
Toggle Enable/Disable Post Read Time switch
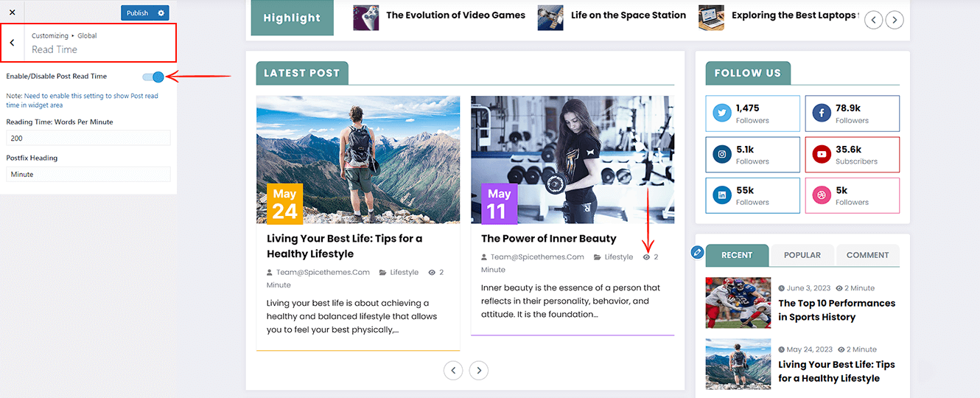(153, 77)
